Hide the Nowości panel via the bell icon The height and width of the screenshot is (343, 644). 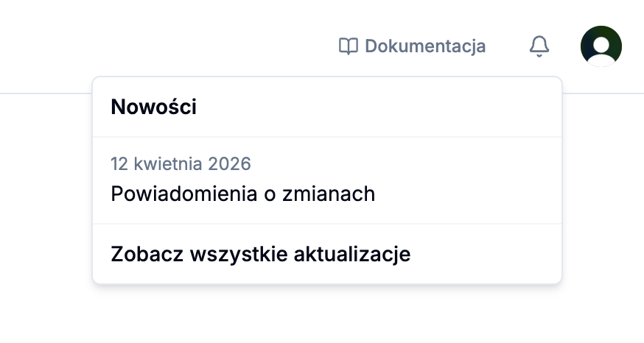pyautogui.click(x=539, y=46)
